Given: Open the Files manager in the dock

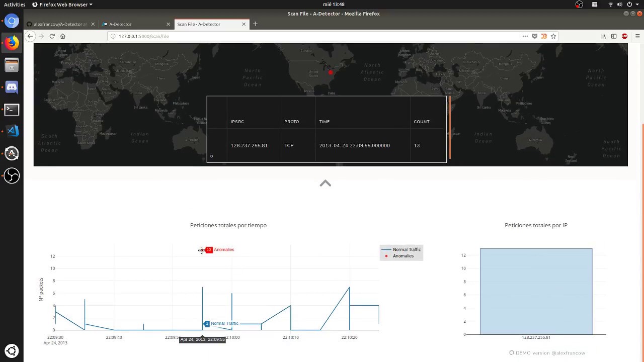Looking at the screenshot, I should click(12, 65).
